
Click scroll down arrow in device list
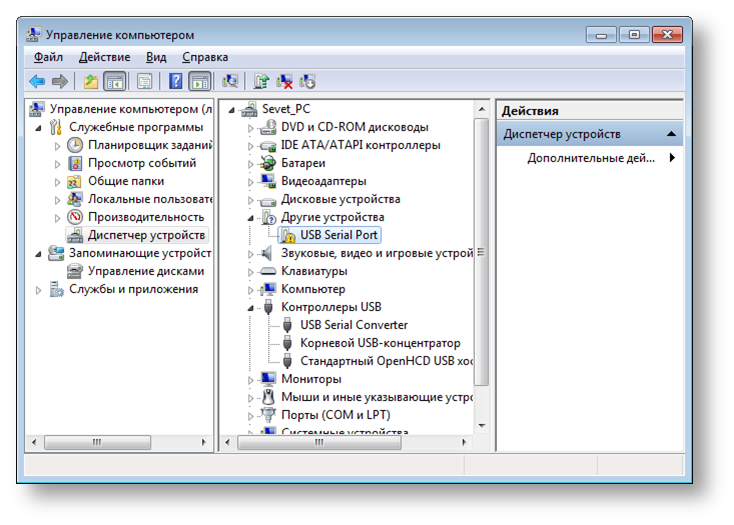click(482, 425)
